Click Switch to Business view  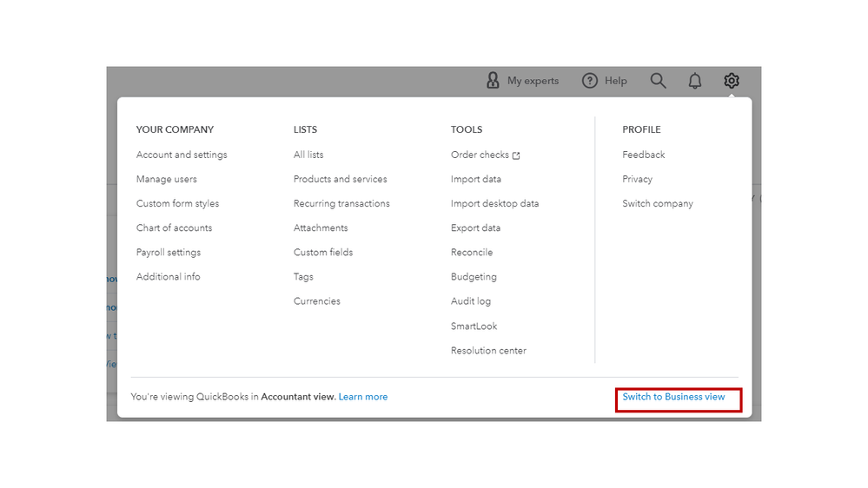click(x=673, y=397)
